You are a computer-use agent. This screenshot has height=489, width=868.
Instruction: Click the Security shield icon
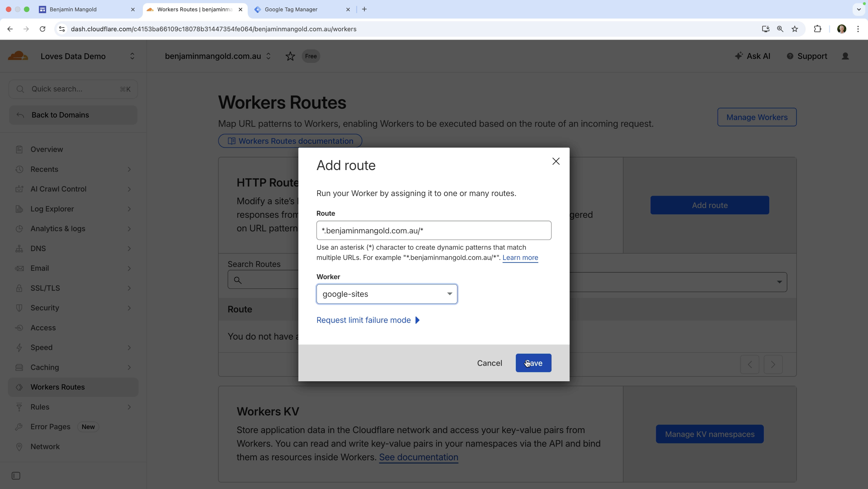[19, 308]
